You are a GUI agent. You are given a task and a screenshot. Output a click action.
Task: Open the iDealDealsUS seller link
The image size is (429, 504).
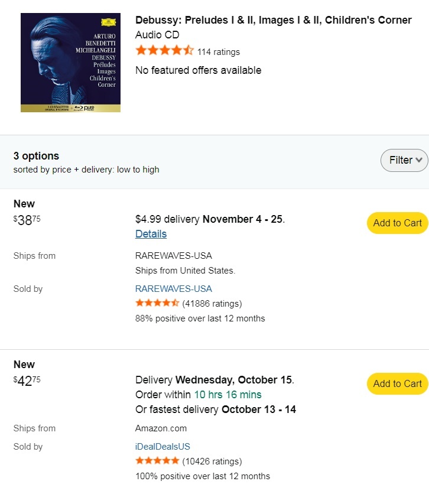[162, 447]
